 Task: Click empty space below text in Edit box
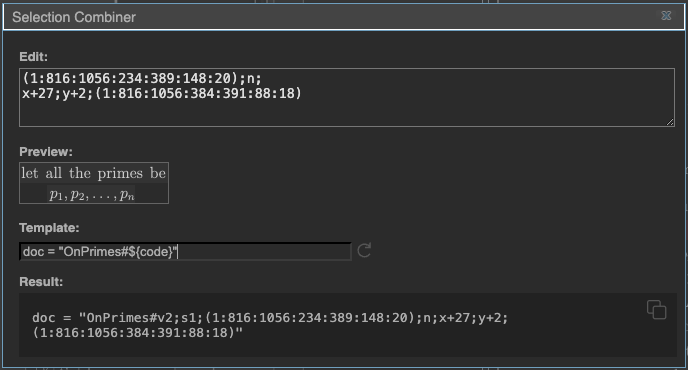pos(347,114)
